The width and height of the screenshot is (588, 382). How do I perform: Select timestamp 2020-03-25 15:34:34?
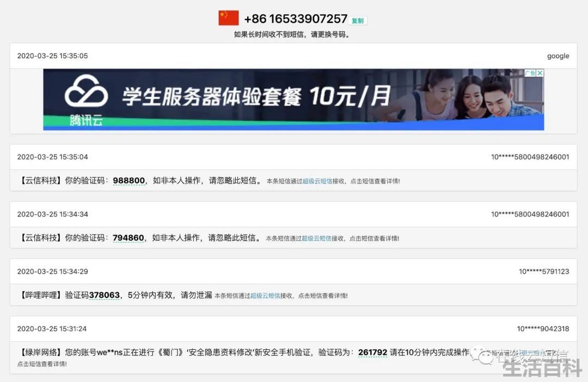52,214
